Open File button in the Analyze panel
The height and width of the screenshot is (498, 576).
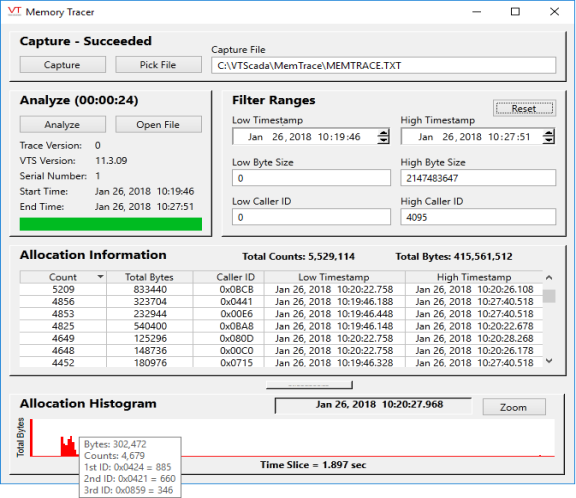tap(158, 124)
